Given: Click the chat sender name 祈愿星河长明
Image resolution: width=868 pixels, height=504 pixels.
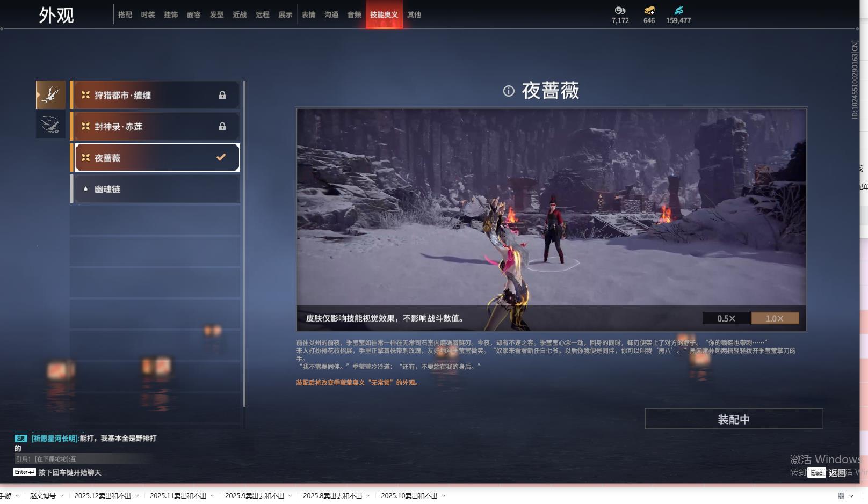Looking at the screenshot, I should pyautogui.click(x=55, y=438).
